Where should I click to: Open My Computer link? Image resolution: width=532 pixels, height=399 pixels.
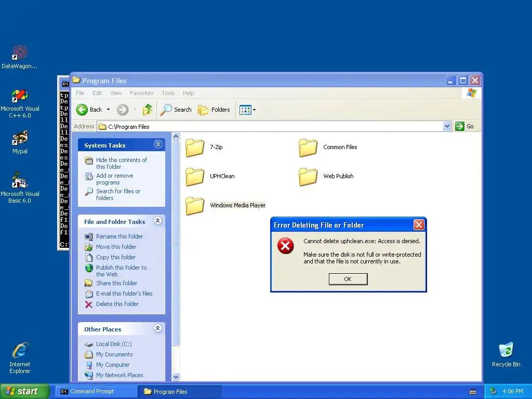click(113, 365)
